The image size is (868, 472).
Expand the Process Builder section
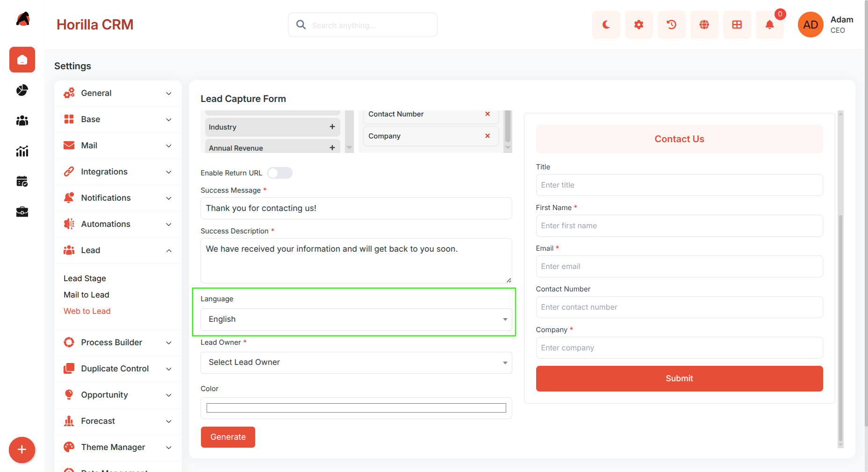pyautogui.click(x=118, y=342)
